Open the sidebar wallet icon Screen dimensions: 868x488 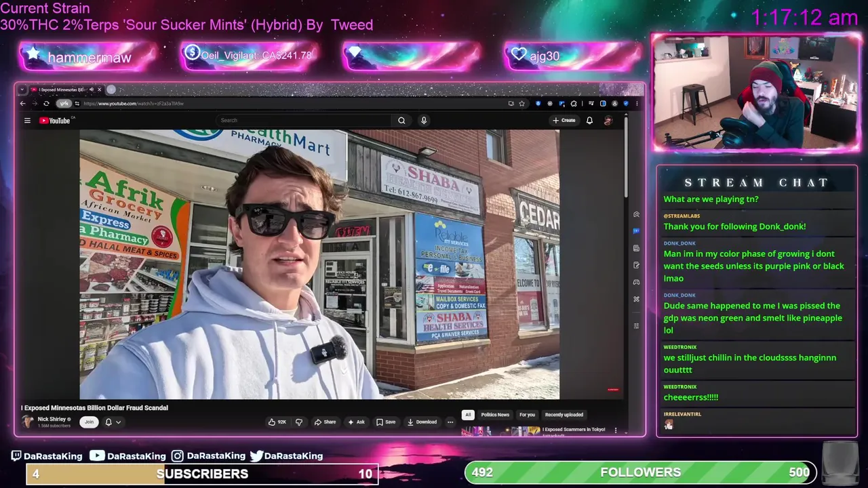[636, 248]
